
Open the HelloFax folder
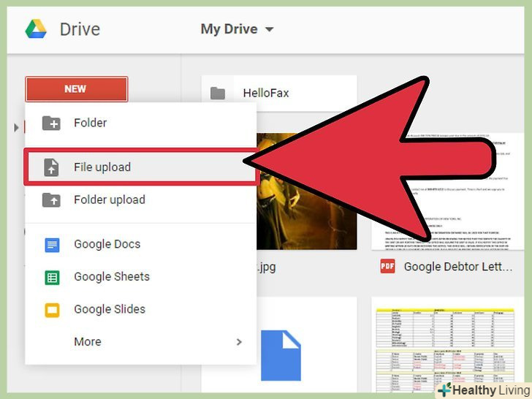pyautogui.click(x=279, y=93)
